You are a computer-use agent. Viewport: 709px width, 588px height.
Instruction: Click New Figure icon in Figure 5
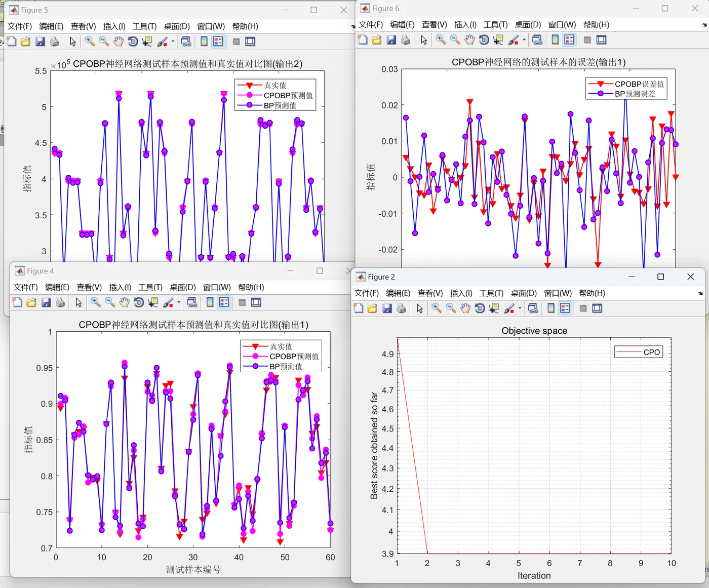coord(11,42)
